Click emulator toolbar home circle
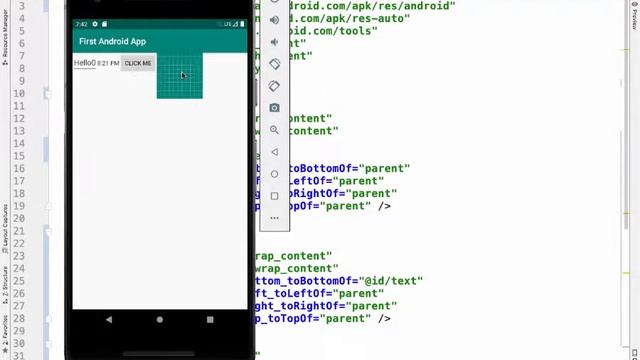Viewport: 640px width, 360px height. point(274,174)
